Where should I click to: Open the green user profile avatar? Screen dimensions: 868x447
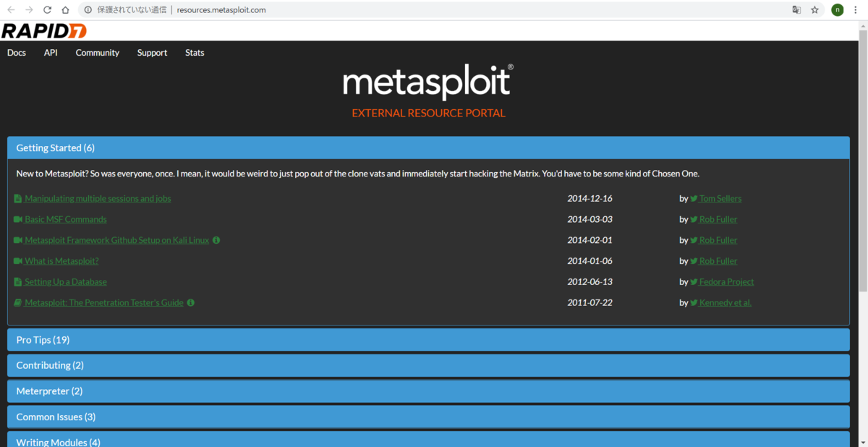[x=837, y=10]
